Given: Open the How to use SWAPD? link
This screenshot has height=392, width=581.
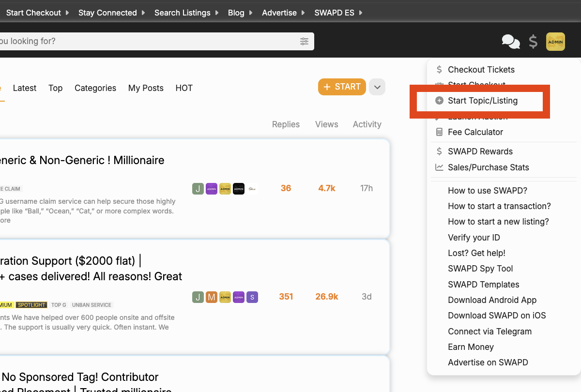Looking at the screenshot, I should [488, 191].
